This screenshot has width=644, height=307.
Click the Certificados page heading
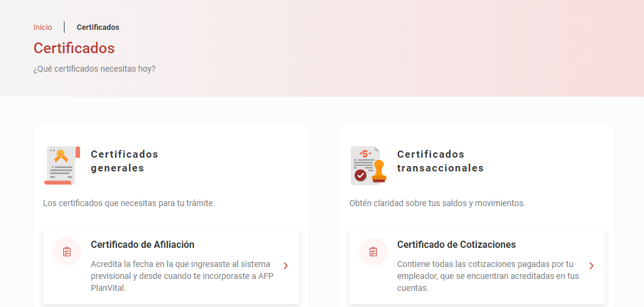(74, 48)
